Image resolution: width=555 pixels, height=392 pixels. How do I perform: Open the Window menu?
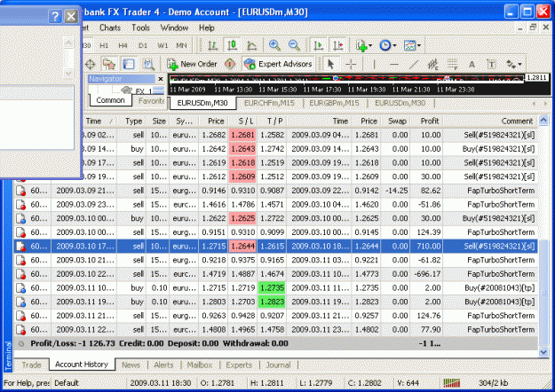(174, 27)
